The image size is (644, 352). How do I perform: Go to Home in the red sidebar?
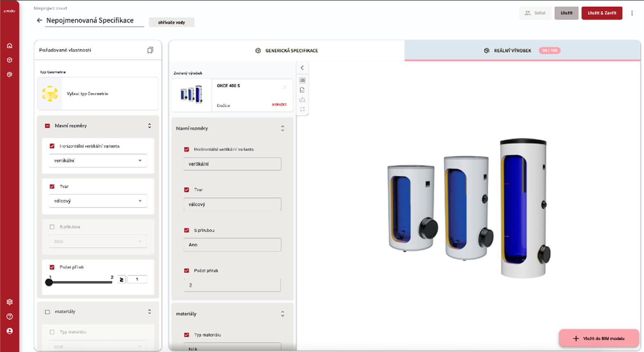(x=10, y=45)
